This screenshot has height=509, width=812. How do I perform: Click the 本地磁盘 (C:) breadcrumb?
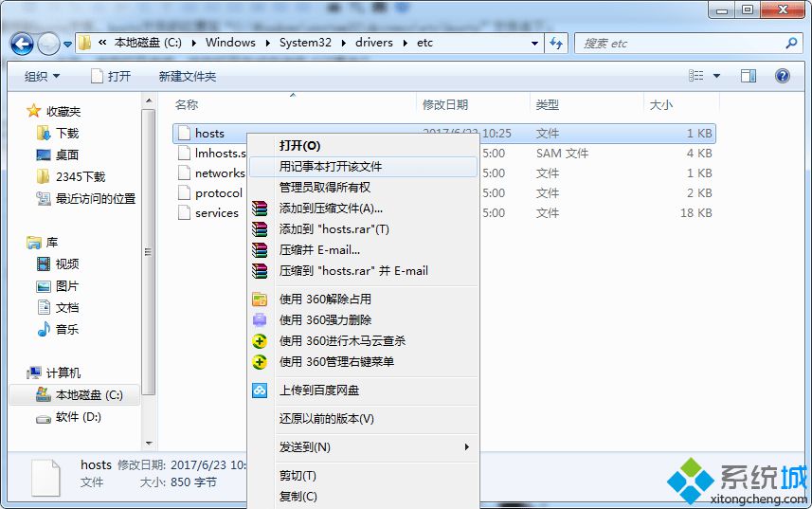(148, 43)
